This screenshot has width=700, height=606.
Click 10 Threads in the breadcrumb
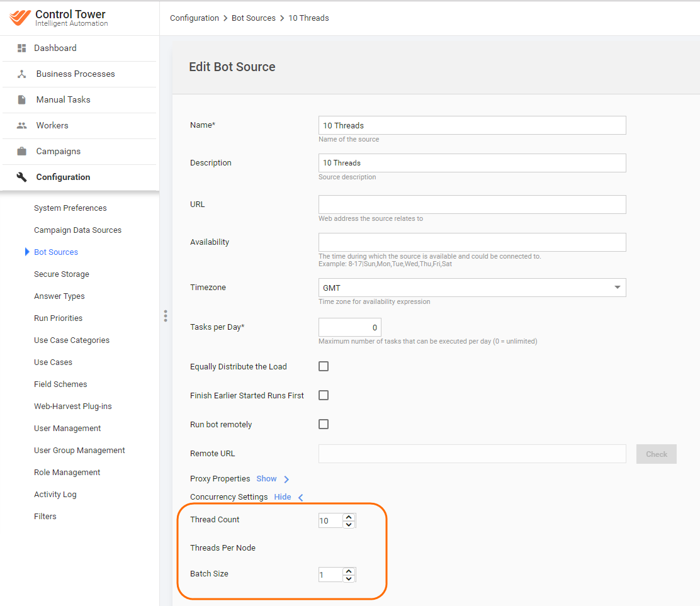(x=308, y=18)
